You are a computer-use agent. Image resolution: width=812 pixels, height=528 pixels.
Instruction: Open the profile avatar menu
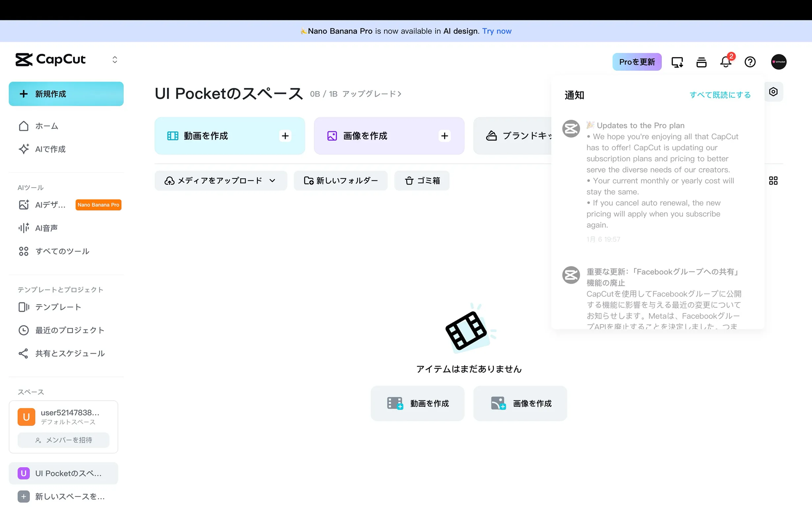click(x=779, y=62)
